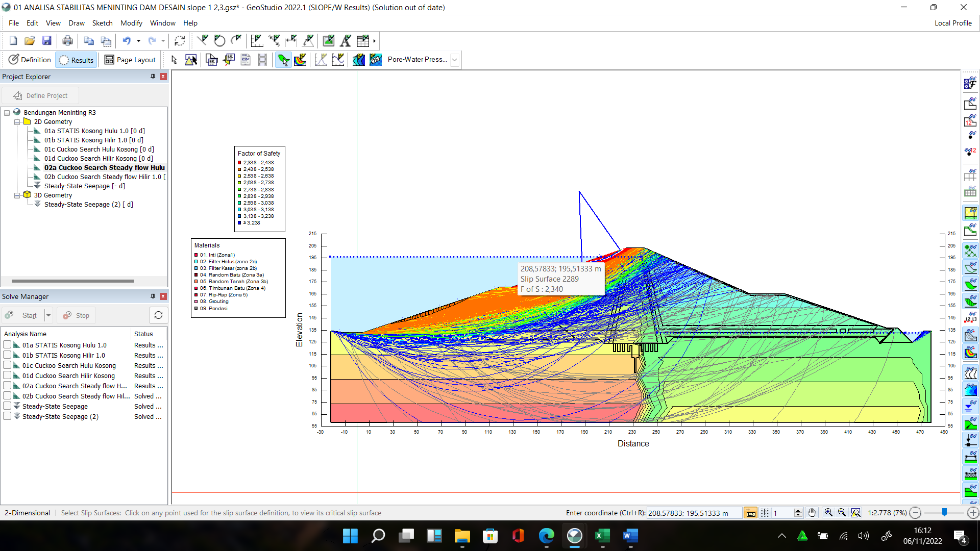Click the zoom level slider handle
Image resolution: width=980 pixels, height=551 pixels.
[x=944, y=512]
